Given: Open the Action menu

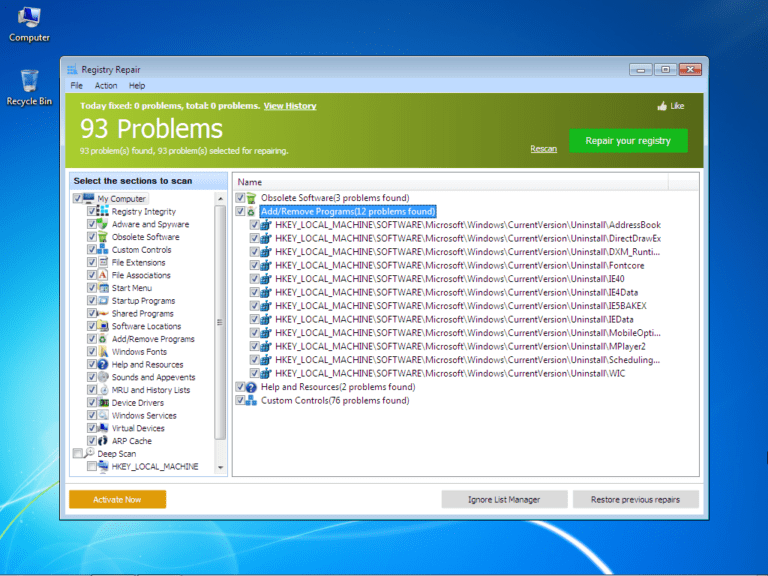Looking at the screenshot, I should [105, 86].
